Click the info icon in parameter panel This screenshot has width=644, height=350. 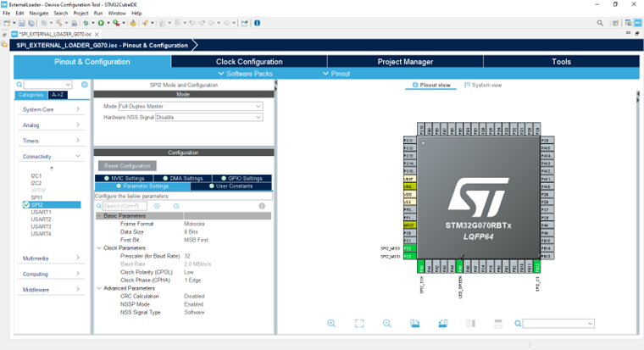coord(263,206)
